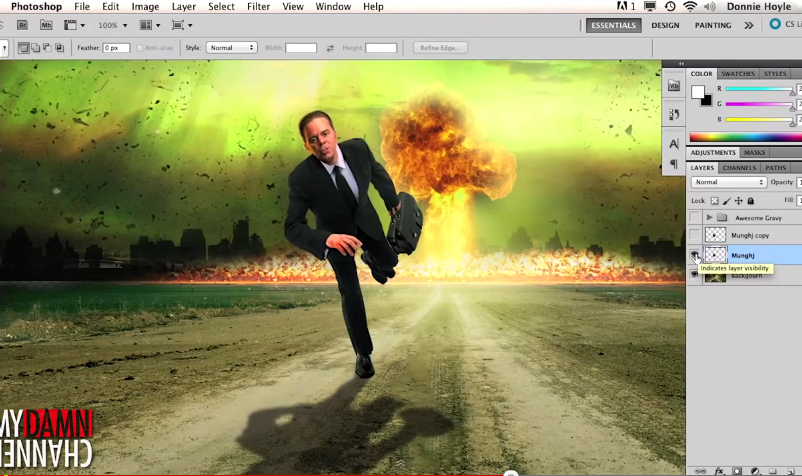Click the Adobe updater menu bar icon
This screenshot has height=476, width=802.
click(x=626, y=7)
